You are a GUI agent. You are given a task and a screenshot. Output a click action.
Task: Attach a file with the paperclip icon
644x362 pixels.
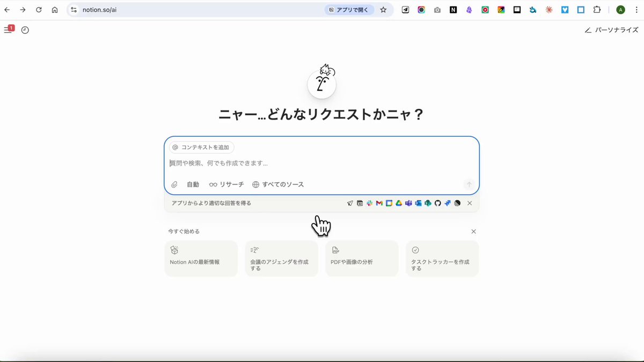tap(174, 184)
